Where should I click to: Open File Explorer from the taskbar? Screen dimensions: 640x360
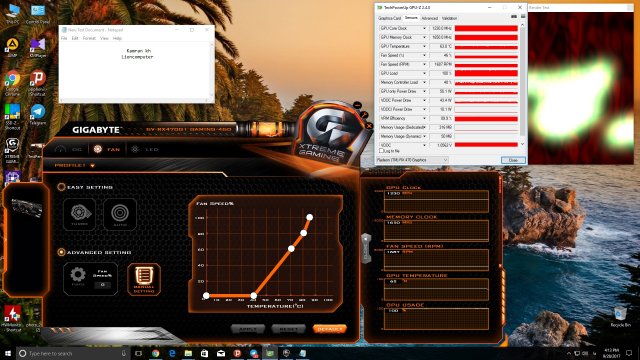[188, 353]
